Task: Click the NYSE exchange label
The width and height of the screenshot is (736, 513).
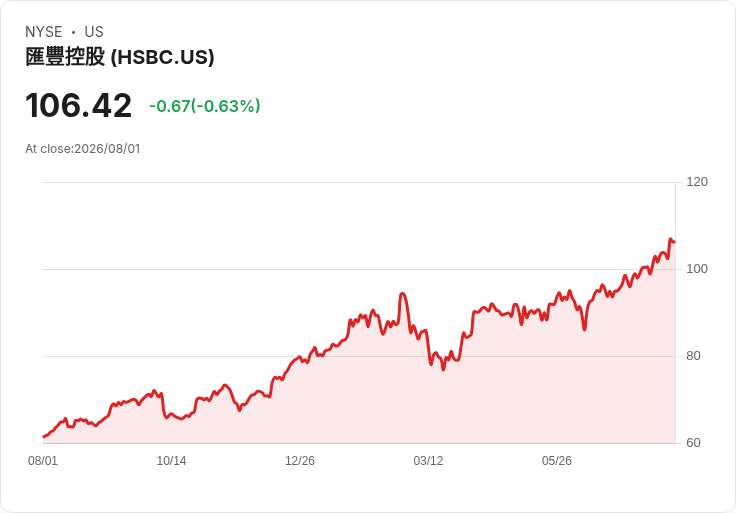Action: point(44,32)
